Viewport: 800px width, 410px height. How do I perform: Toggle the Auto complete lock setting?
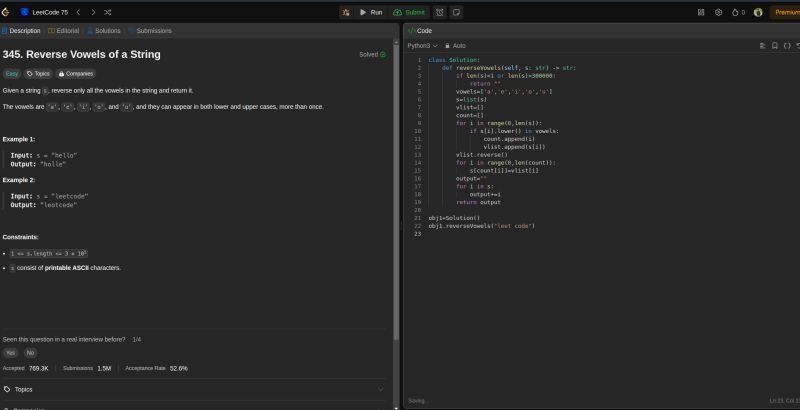coord(455,45)
